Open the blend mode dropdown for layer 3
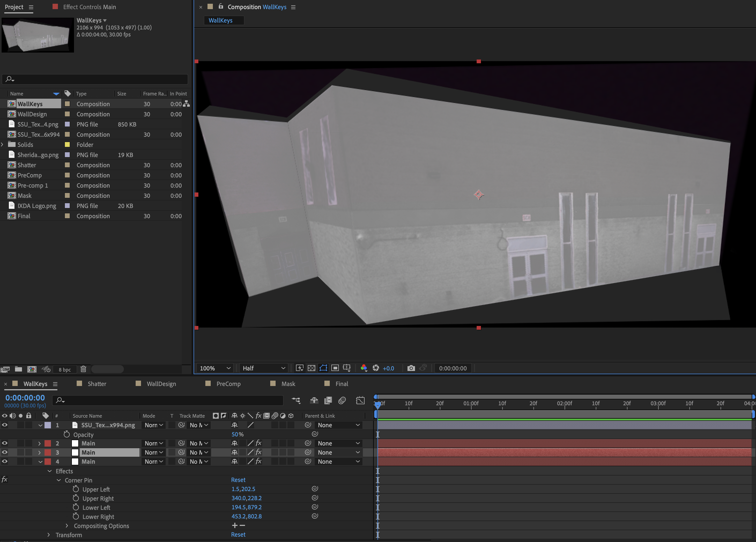 [x=153, y=453]
